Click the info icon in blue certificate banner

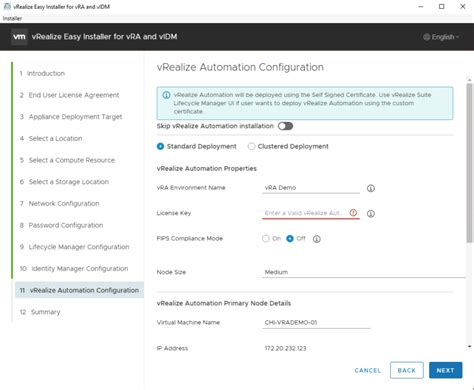coord(166,95)
